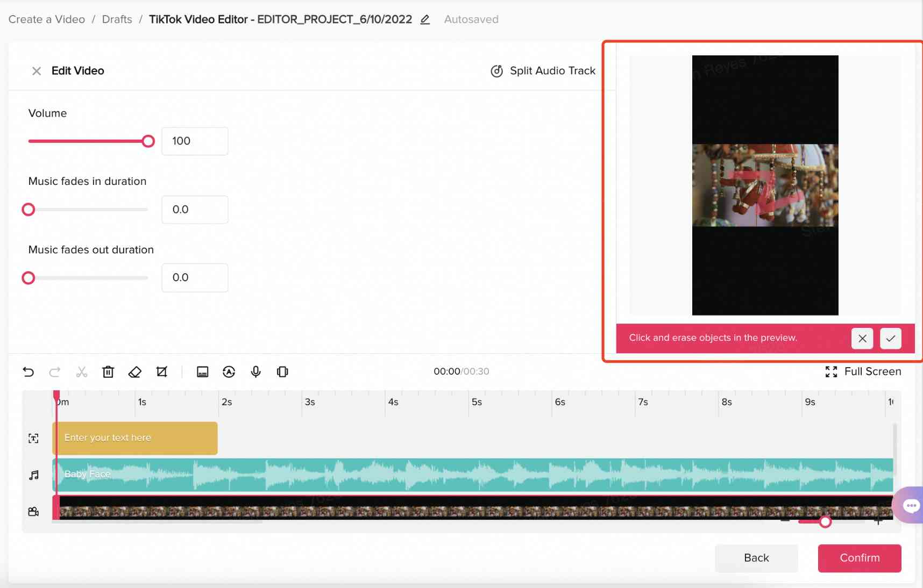The height and width of the screenshot is (588, 923).
Task: Enable auto-captions with circled A icon
Action: tap(229, 371)
